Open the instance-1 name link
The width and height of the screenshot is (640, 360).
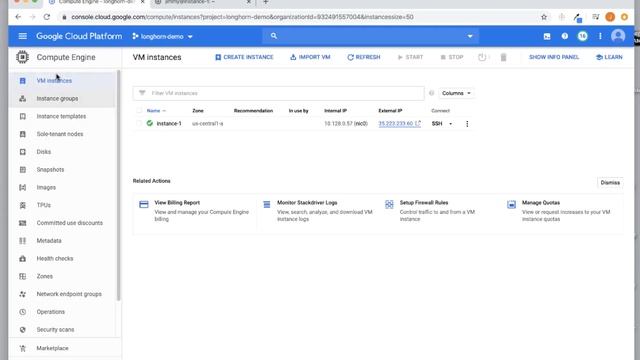169,124
